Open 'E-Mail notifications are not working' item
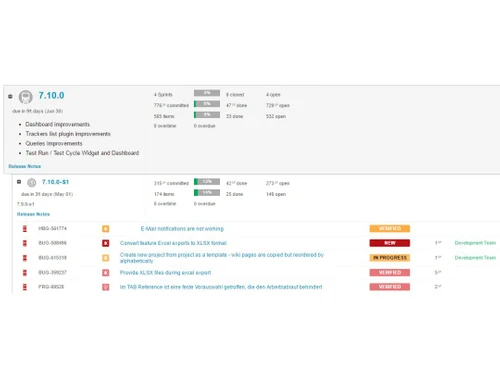 [x=182, y=229]
